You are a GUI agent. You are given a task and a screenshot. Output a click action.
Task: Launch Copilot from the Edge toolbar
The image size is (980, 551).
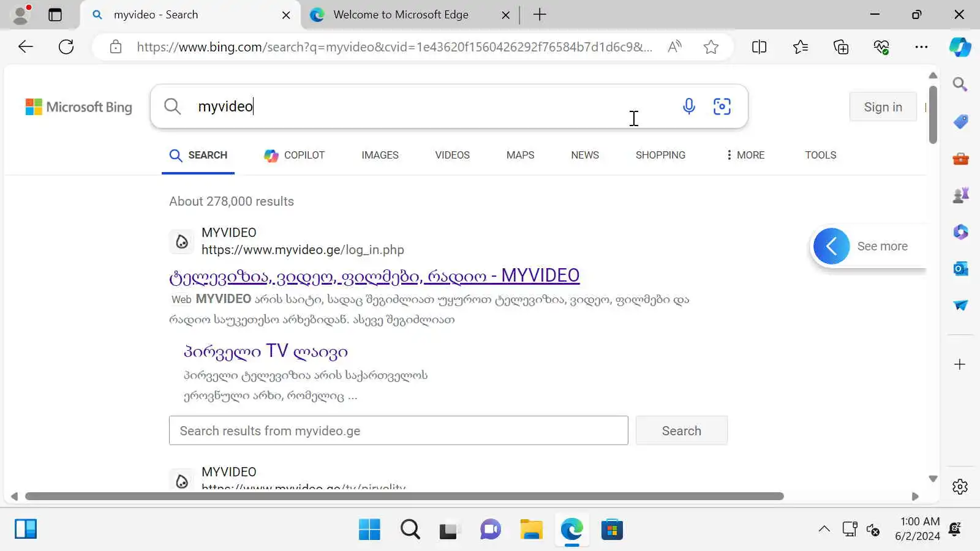[x=960, y=47]
